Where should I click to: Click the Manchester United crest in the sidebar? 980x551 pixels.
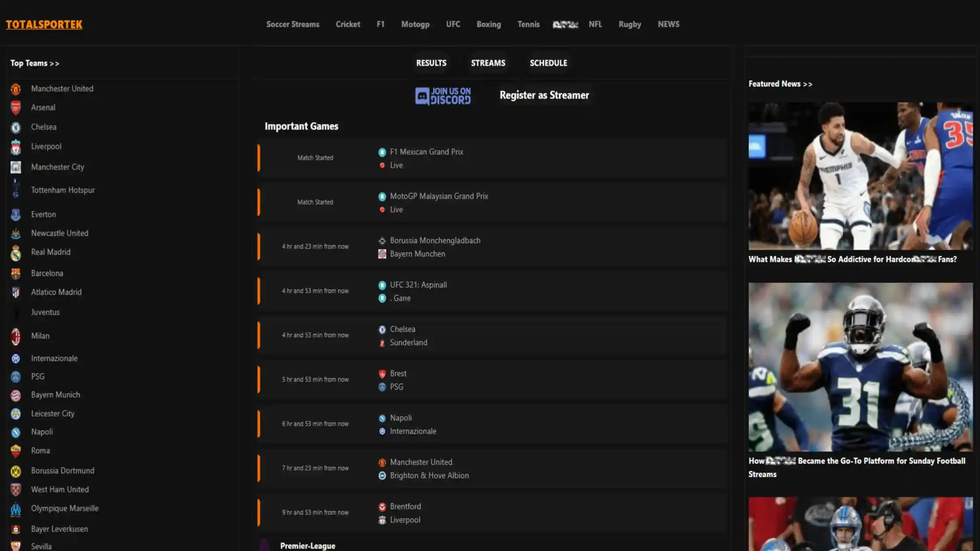tap(16, 88)
